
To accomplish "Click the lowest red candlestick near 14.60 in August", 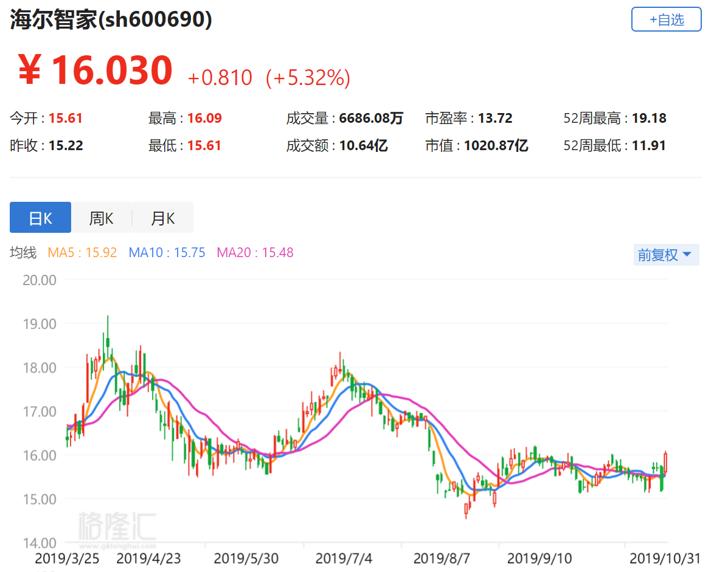I will (466, 510).
